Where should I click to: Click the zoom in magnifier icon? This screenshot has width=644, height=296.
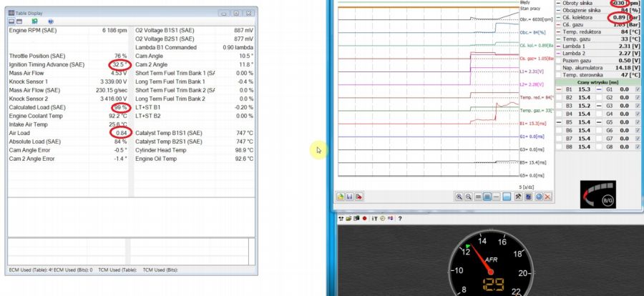coord(459,197)
